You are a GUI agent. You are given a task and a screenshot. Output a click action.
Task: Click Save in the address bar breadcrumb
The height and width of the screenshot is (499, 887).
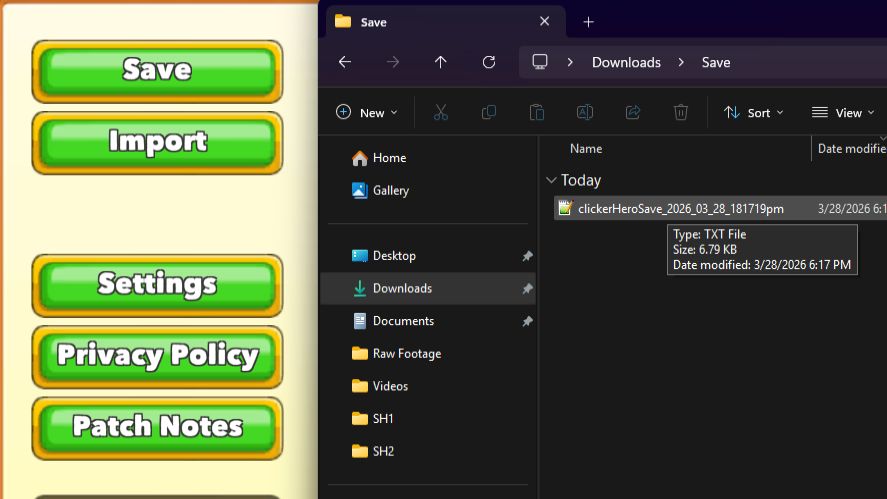716,62
